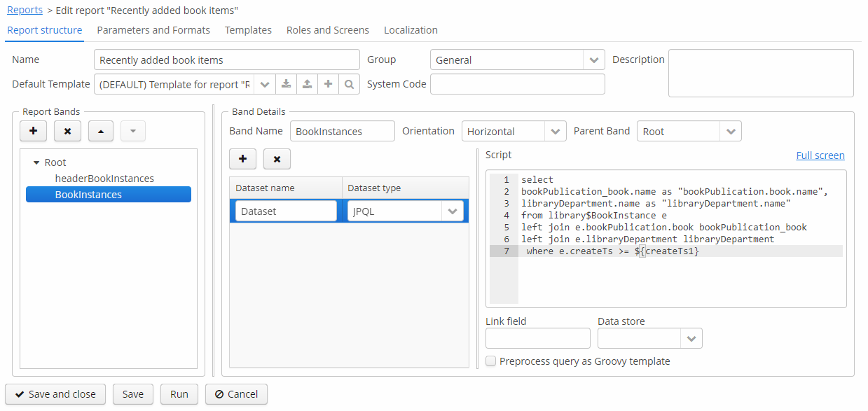Collapse the Root tree node

[36, 162]
